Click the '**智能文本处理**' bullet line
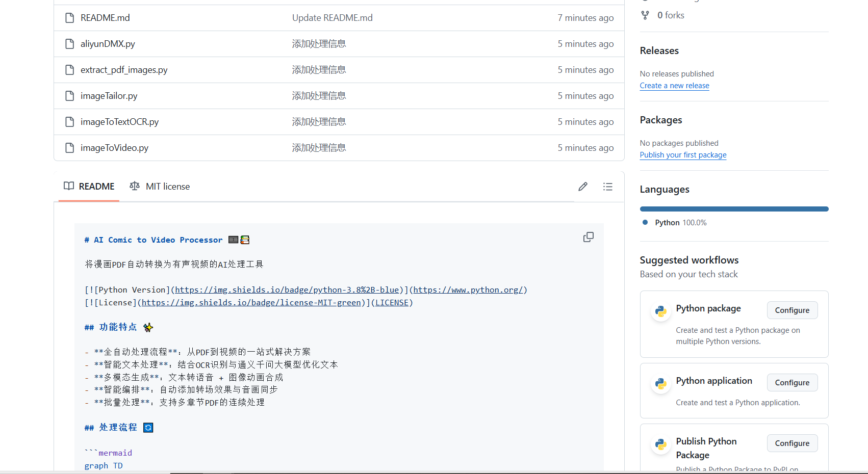 coord(211,365)
